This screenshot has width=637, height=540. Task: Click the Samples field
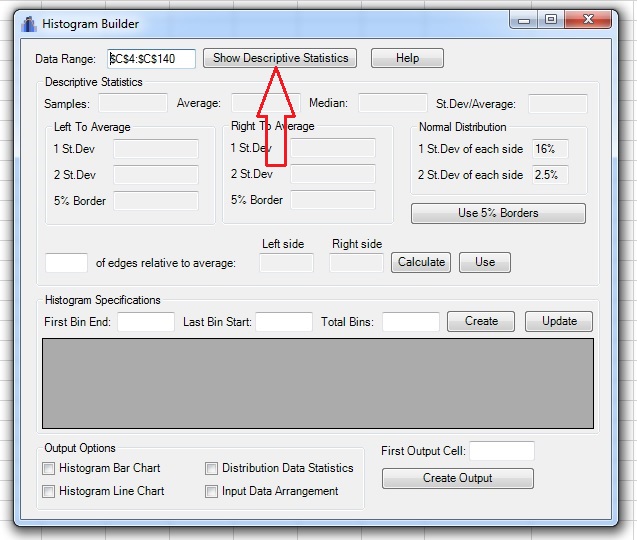point(133,103)
